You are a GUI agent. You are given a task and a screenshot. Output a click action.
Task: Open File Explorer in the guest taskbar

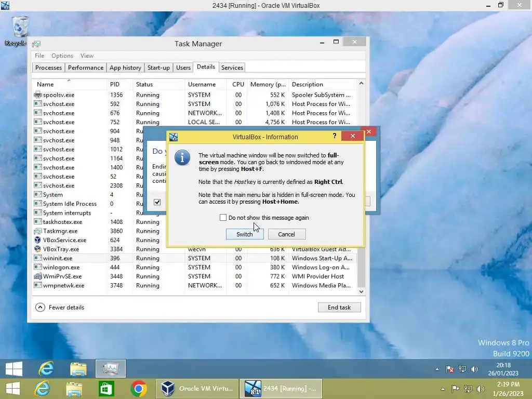coord(78,368)
